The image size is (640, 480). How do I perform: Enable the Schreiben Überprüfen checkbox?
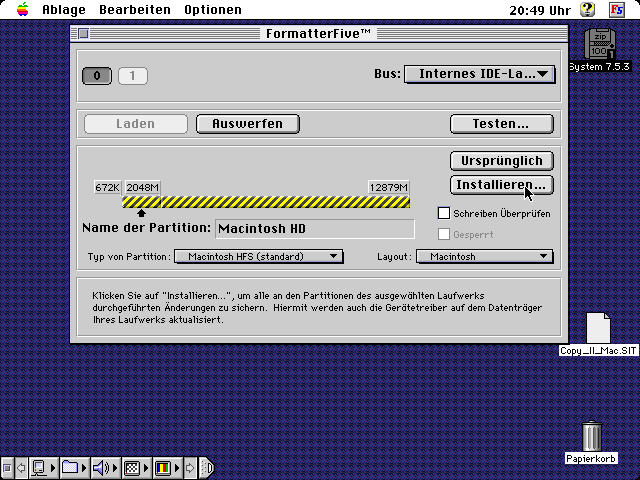coord(445,213)
